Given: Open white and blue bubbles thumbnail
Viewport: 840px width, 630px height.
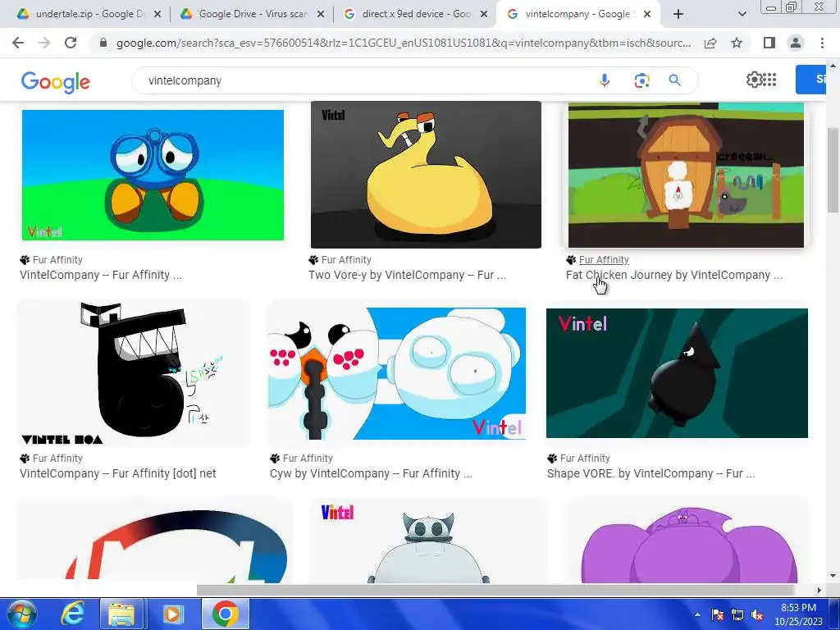Looking at the screenshot, I should [397, 373].
